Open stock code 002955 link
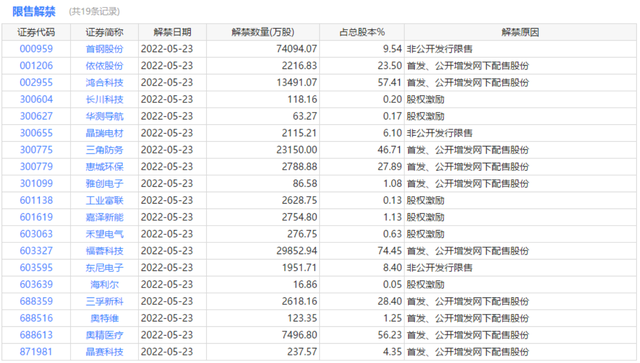Image resolution: width=640 pixels, height=363 pixels. 36,82
